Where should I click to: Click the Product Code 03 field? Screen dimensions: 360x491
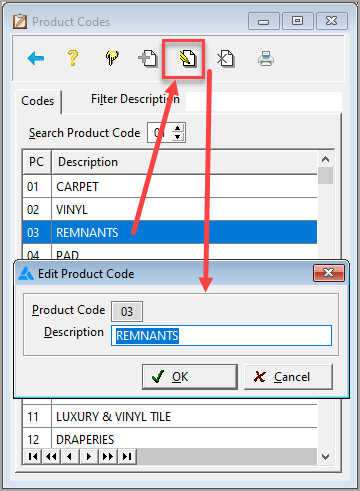click(127, 311)
